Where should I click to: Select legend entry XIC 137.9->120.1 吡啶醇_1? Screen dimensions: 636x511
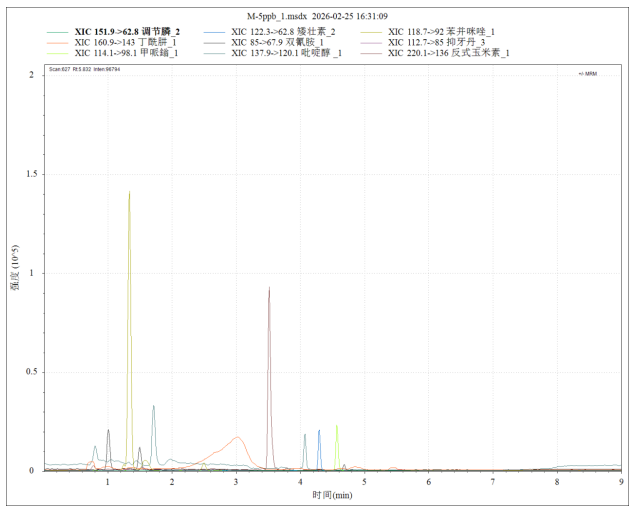286,53
